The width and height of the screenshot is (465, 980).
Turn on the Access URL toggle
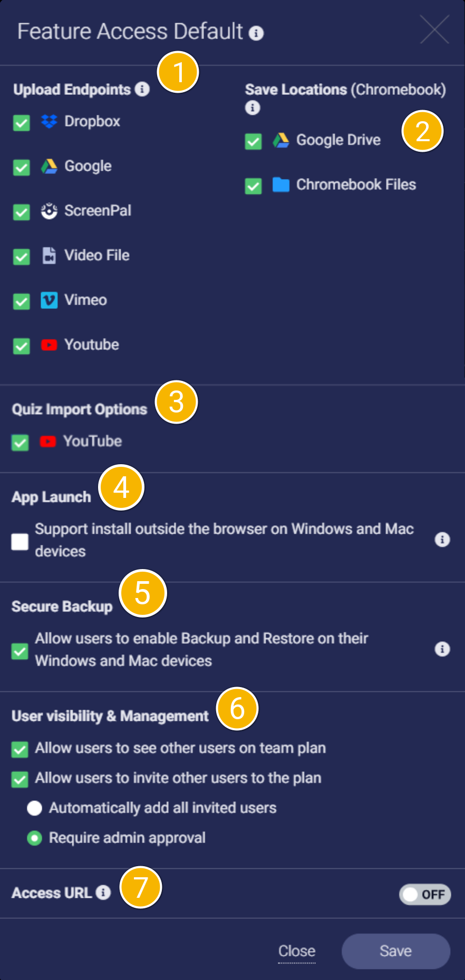[425, 894]
